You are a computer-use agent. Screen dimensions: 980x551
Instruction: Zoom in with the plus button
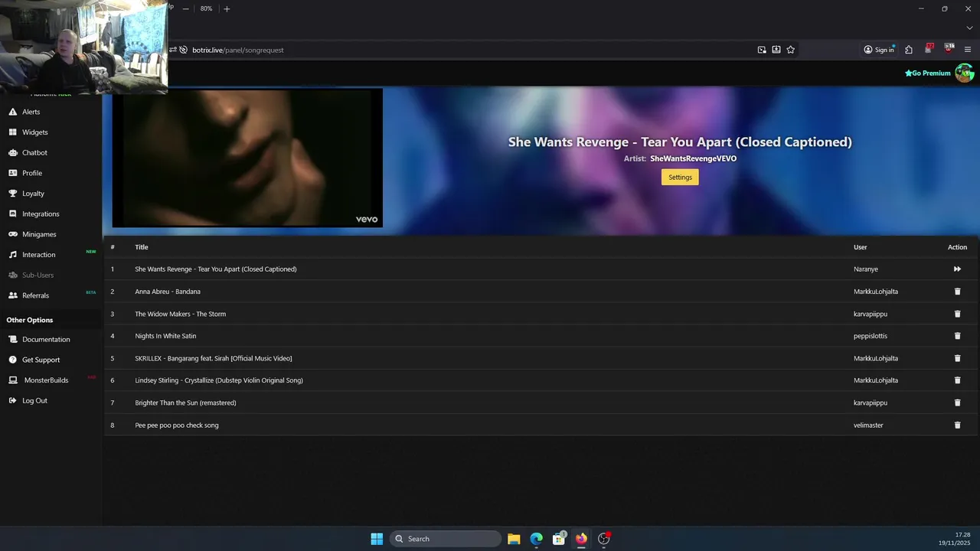[227, 9]
